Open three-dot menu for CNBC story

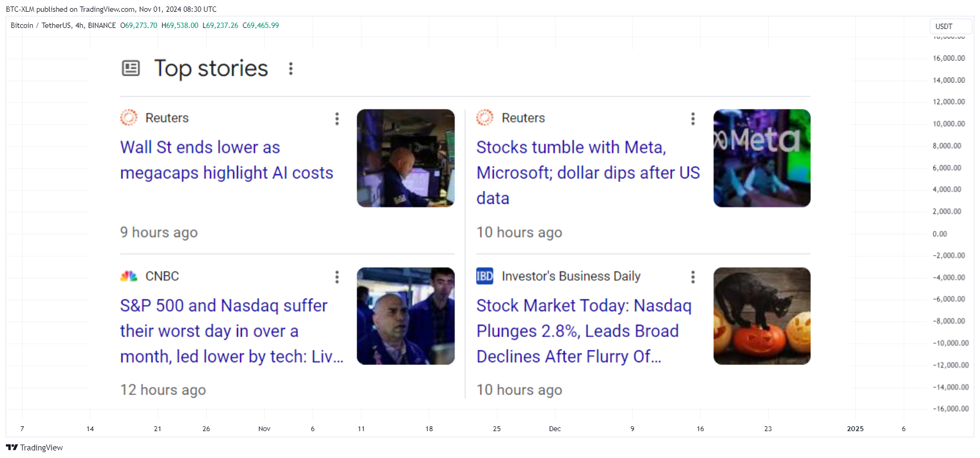337,276
